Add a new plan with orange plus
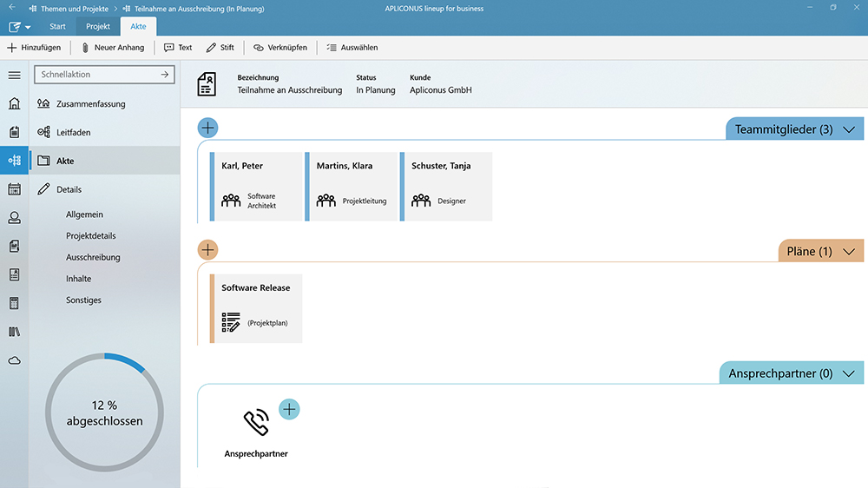 [x=207, y=250]
